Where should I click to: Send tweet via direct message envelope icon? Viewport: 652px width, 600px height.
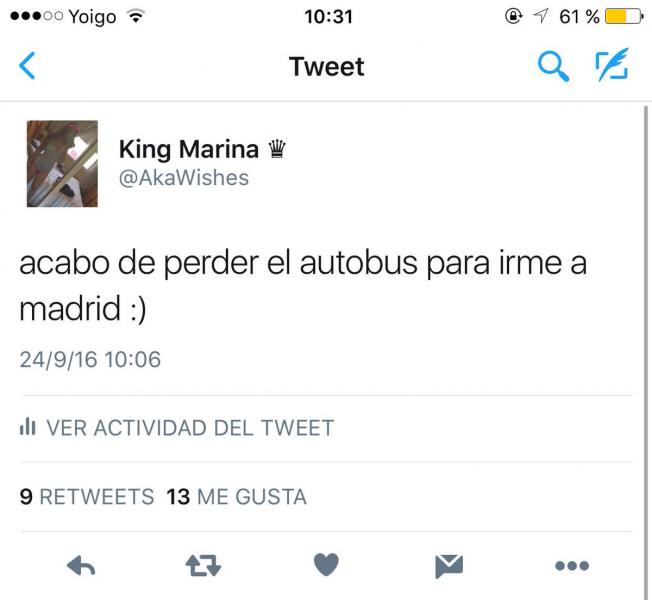point(449,566)
